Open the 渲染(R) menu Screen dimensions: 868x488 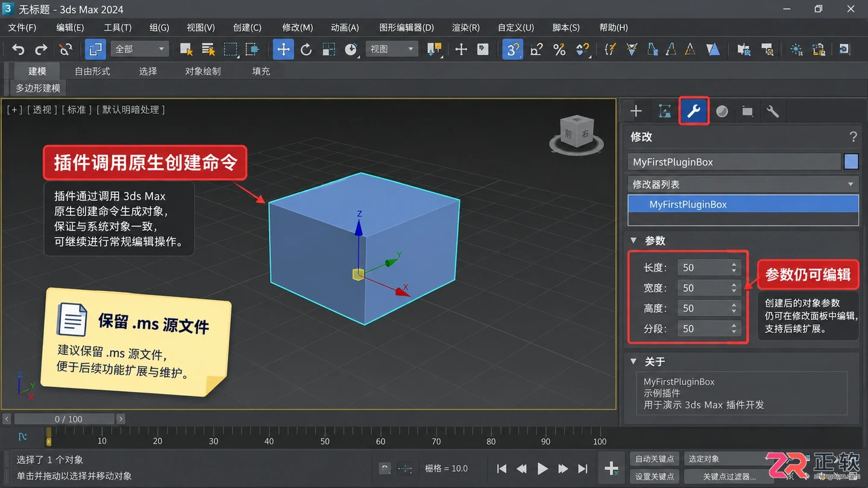tap(466, 28)
